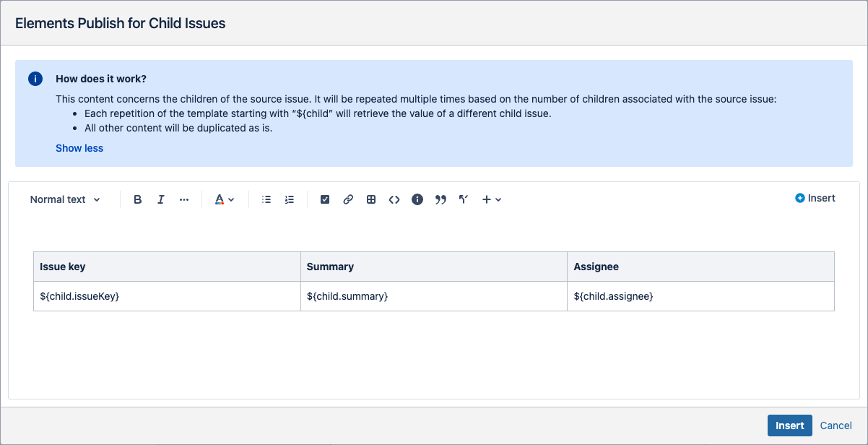868x445 pixels.
Task: Click the blue Insert button in footer
Action: (x=789, y=425)
